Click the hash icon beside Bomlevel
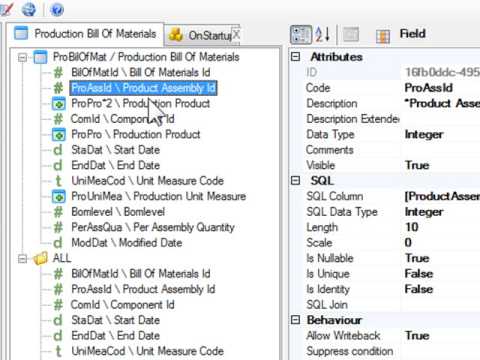This screenshot has width=480, height=360. tap(58, 212)
